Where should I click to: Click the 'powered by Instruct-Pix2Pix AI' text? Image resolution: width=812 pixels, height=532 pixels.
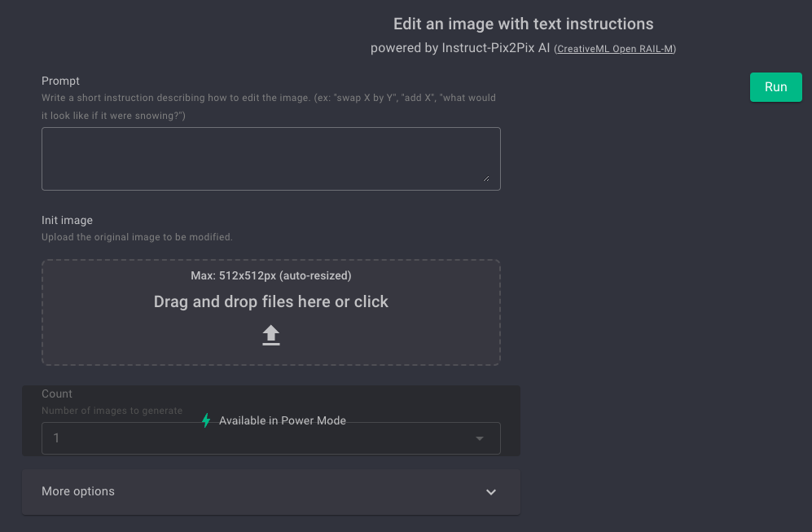click(460, 48)
